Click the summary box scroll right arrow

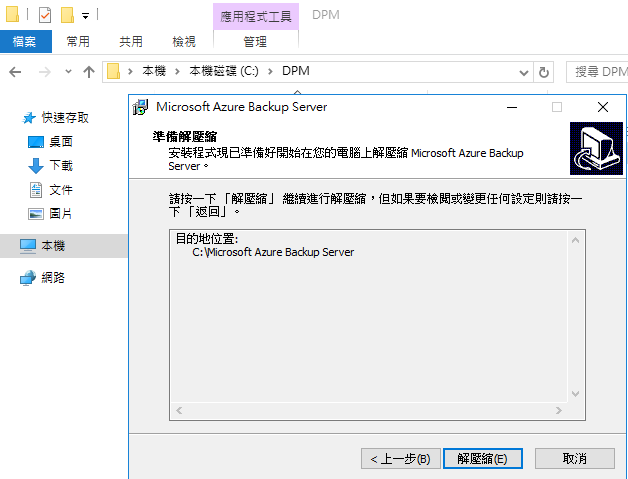(559, 411)
